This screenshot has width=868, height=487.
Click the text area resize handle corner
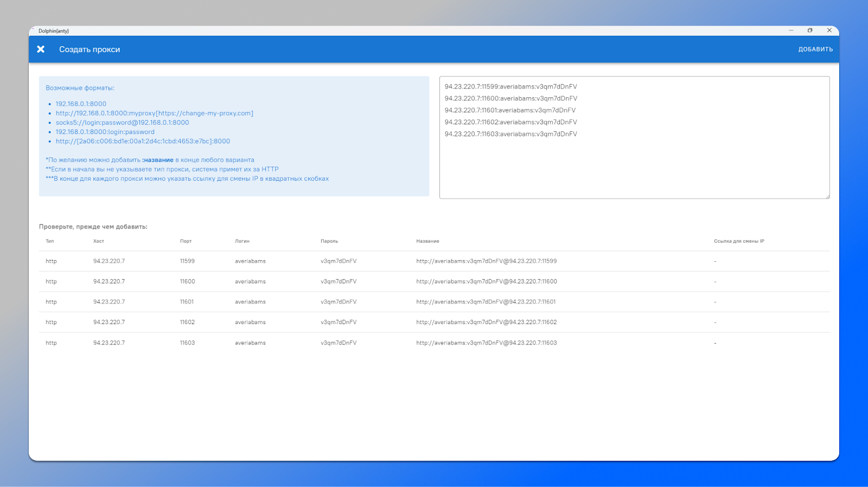(827, 196)
